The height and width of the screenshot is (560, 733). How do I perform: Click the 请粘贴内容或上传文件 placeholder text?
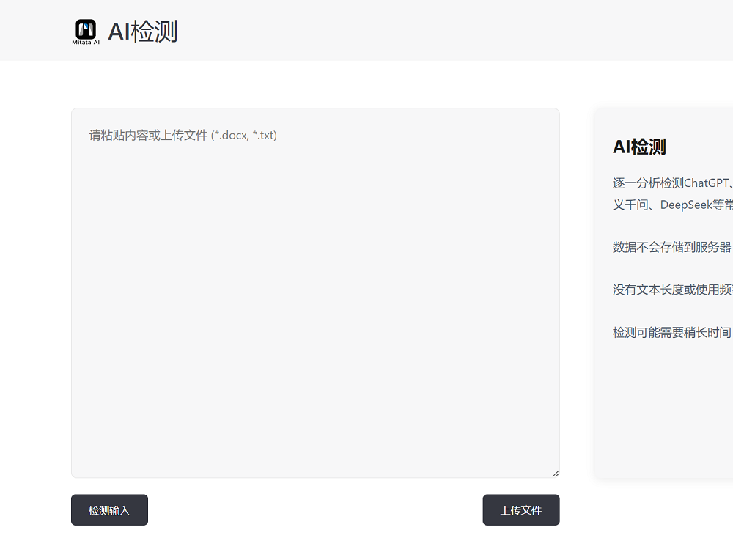coord(148,135)
